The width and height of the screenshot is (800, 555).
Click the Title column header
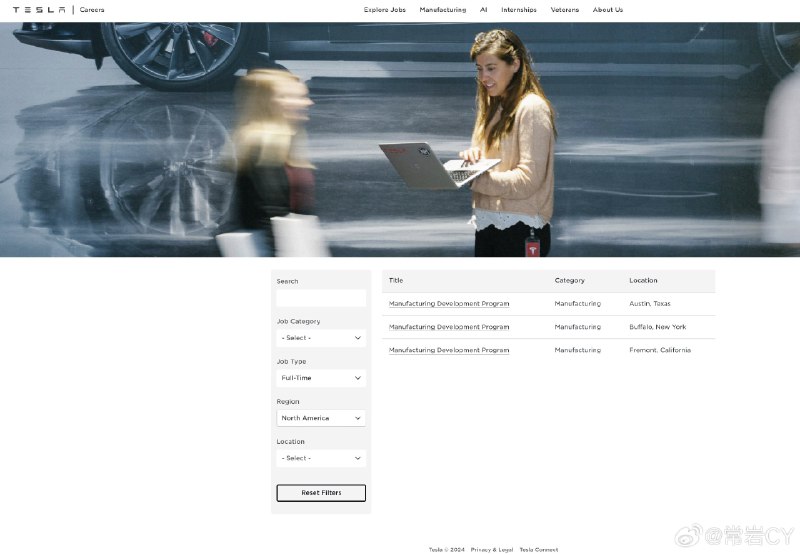[x=396, y=281]
